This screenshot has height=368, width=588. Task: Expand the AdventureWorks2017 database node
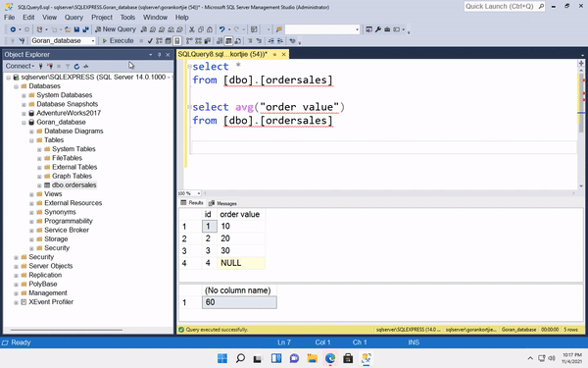pyautogui.click(x=24, y=114)
